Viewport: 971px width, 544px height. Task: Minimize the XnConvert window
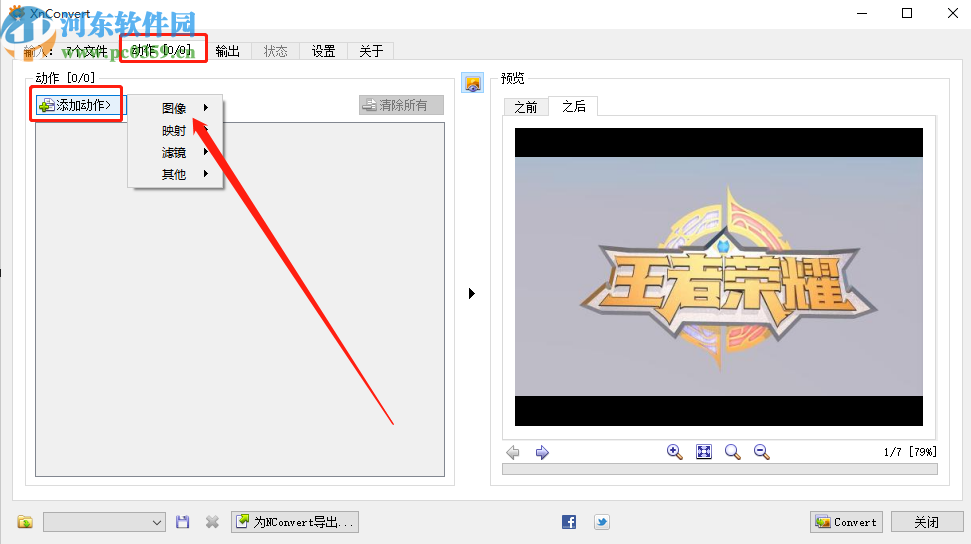[861, 13]
